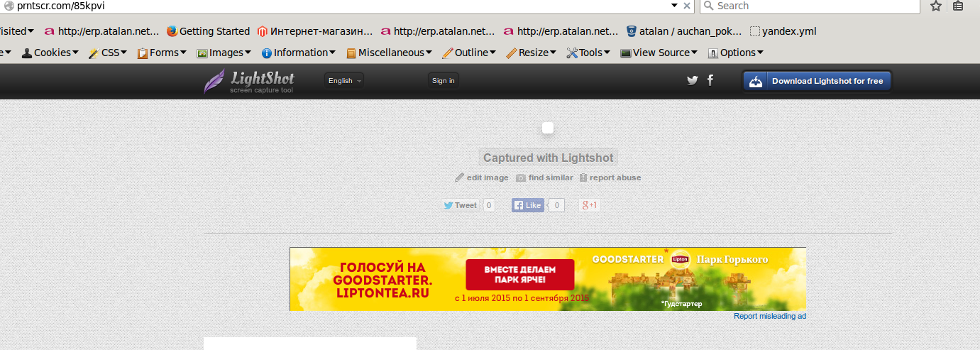Click the Outline pencil icon
Viewport: 980px width, 350px height.
tap(447, 53)
